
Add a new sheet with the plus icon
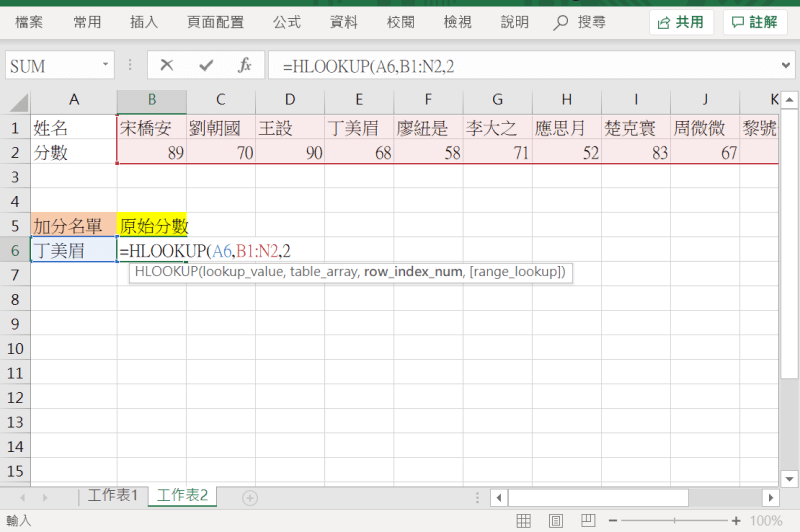pyautogui.click(x=250, y=497)
